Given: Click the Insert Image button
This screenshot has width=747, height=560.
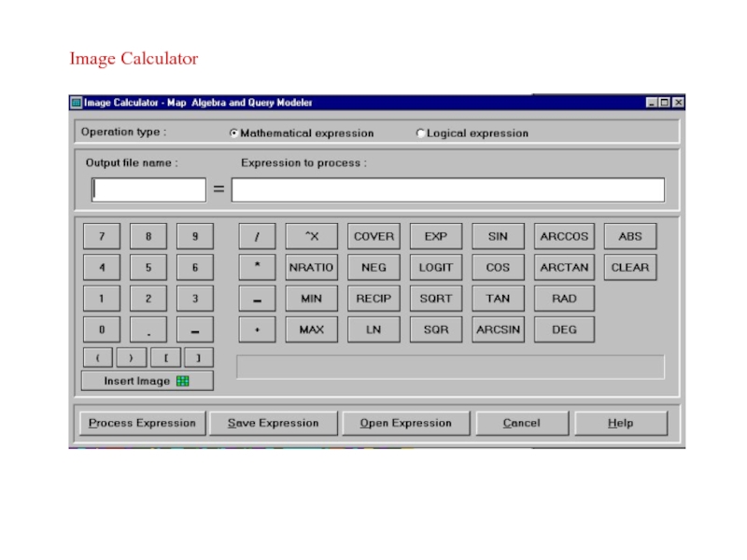Looking at the screenshot, I should [147, 381].
